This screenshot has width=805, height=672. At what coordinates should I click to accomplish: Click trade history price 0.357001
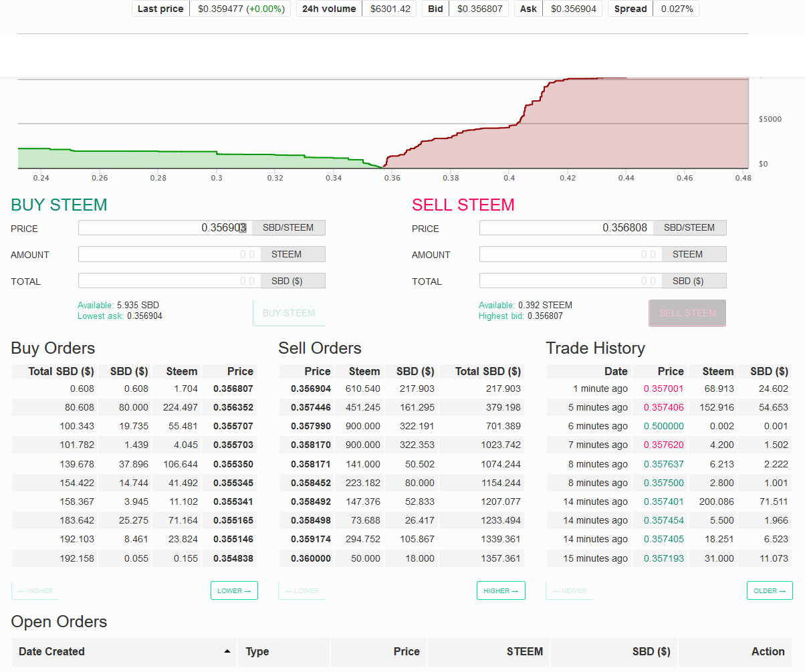click(x=664, y=388)
